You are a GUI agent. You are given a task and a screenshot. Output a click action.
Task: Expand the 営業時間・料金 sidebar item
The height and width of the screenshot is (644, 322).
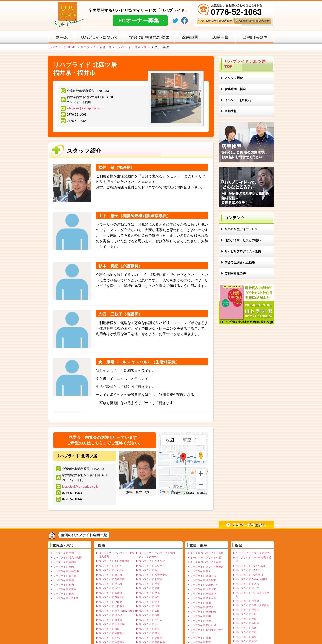click(246, 89)
